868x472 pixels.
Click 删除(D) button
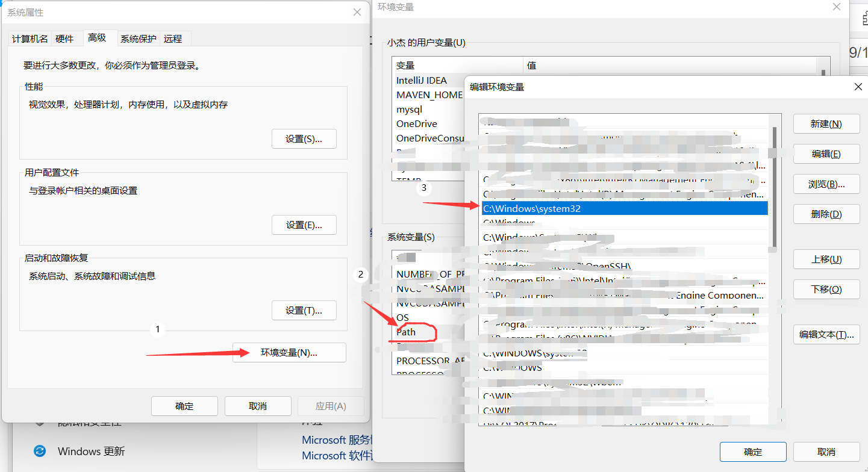click(x=826, y=214)
